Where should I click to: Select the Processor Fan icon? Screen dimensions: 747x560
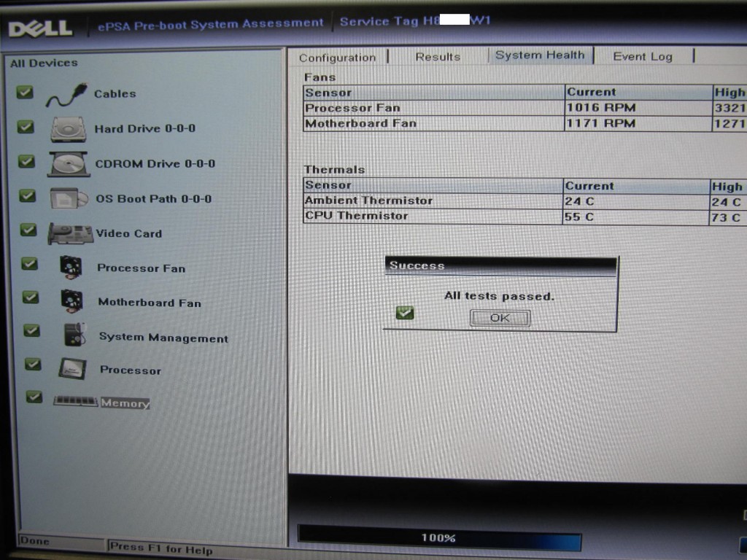point(71,267)
